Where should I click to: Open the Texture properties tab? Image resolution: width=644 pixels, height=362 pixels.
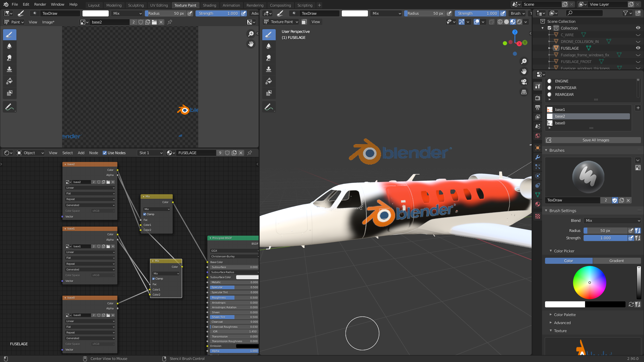538,216
